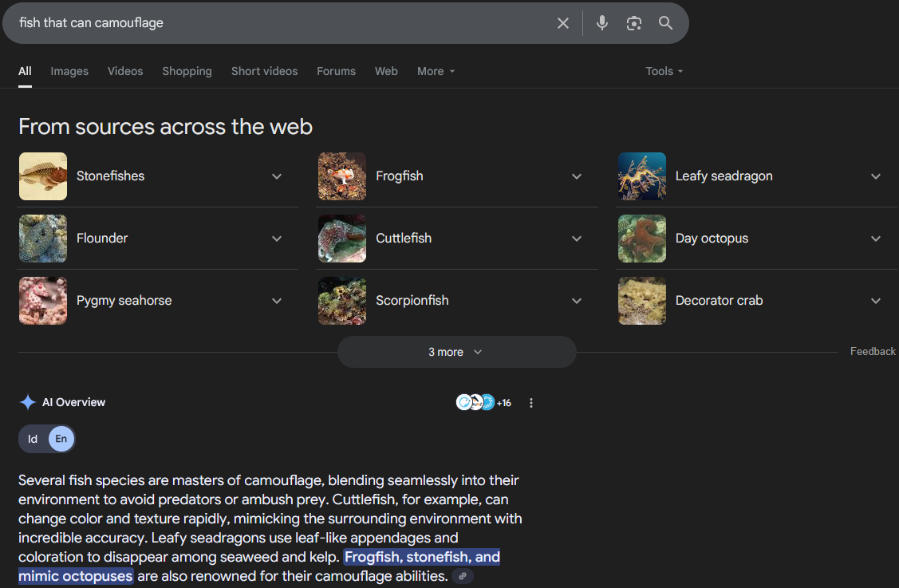The width and height of the screenshot is (899, 588).
Task: Open the Short videos tab
Action: click(264, 71)
